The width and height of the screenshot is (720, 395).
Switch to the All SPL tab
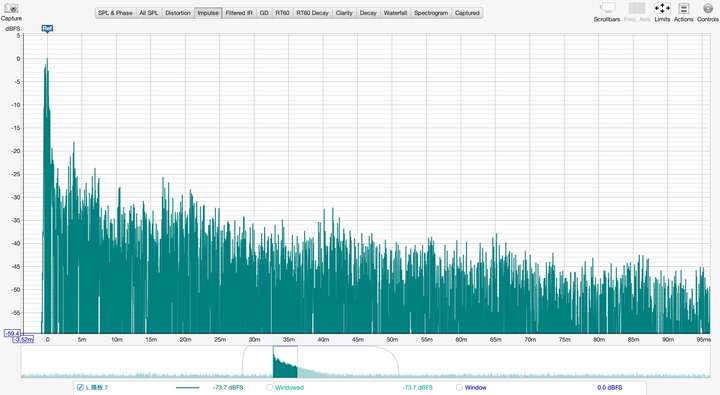point(149,13)
